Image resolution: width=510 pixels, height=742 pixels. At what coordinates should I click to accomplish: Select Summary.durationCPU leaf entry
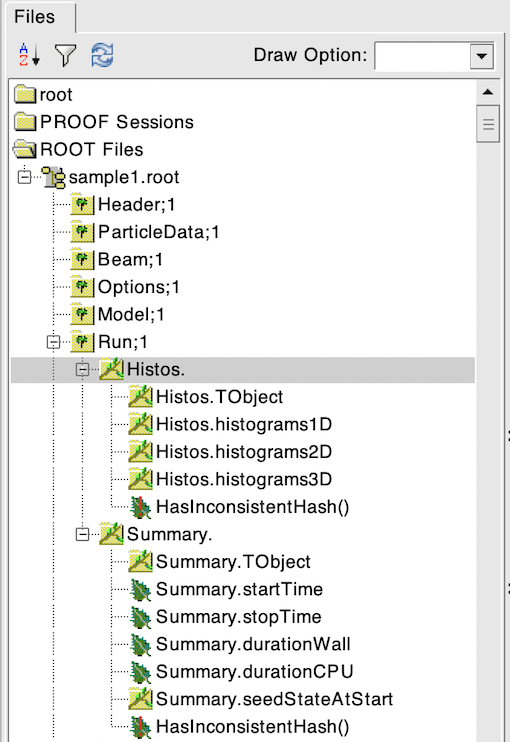pyautogui.click(x=241, y=672)
